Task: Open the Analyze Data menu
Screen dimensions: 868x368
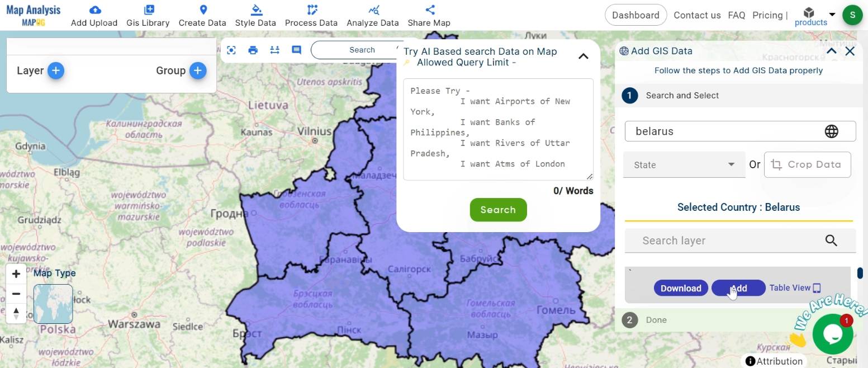Action: tap(373, 16)
